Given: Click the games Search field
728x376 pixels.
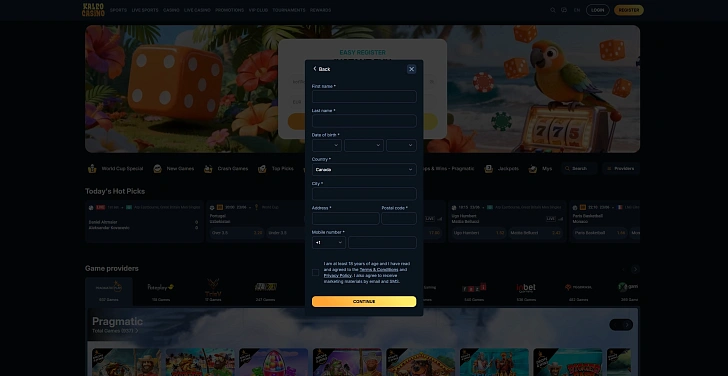Looking at the screenshot, I should pyautogui.click(x=579, y=169).
